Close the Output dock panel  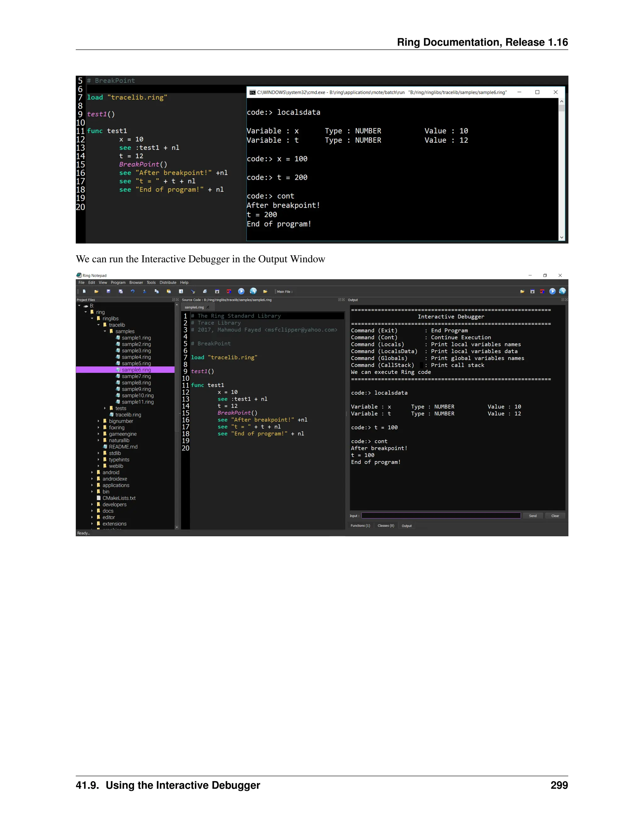(566, 300)
